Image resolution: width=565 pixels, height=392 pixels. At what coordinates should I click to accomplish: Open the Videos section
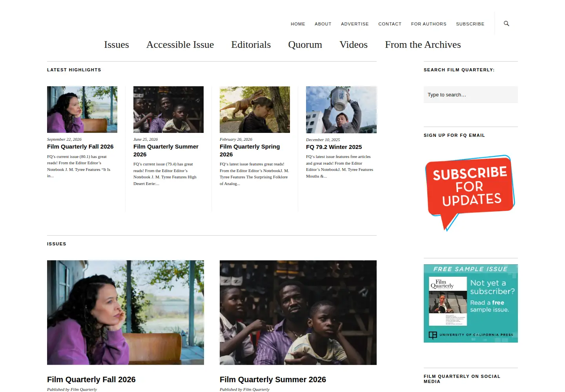pos(354,45)
